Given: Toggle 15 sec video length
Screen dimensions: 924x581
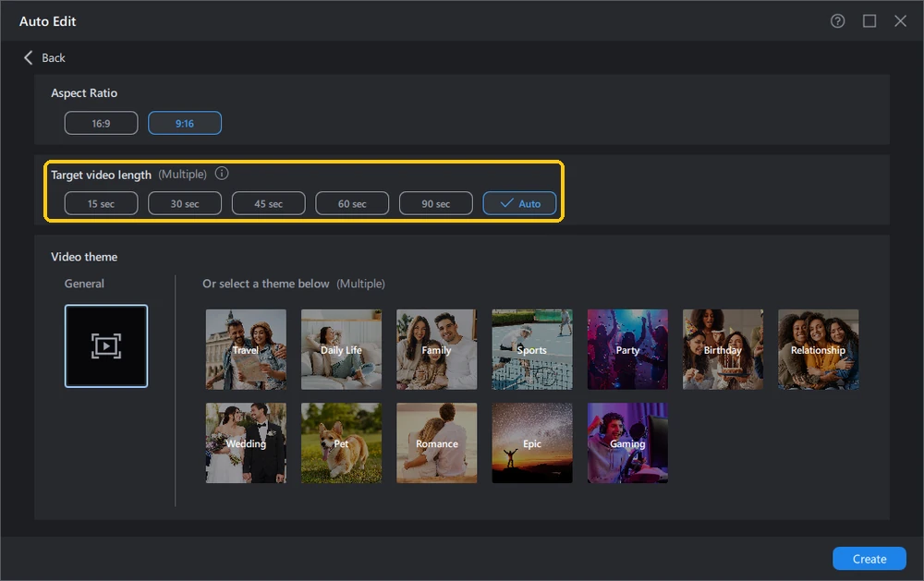Looking at the screenshot, I should click(101, 203).
